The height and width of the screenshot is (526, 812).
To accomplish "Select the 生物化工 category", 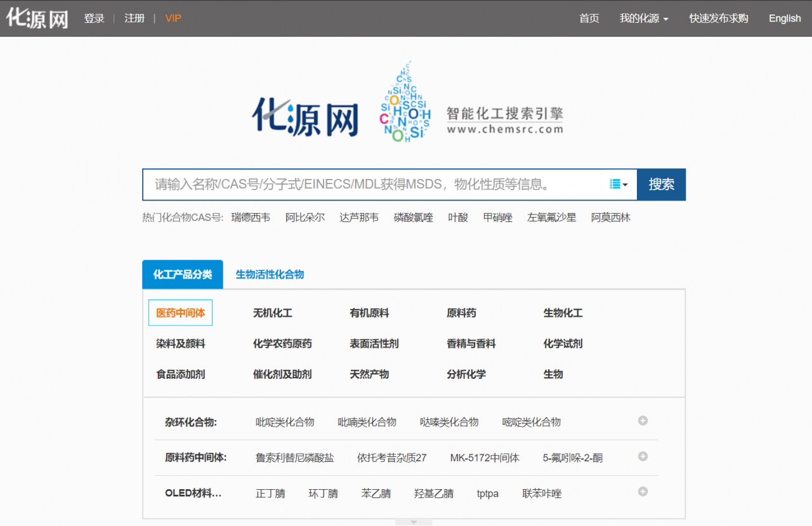I will click(x=563, y=313).
